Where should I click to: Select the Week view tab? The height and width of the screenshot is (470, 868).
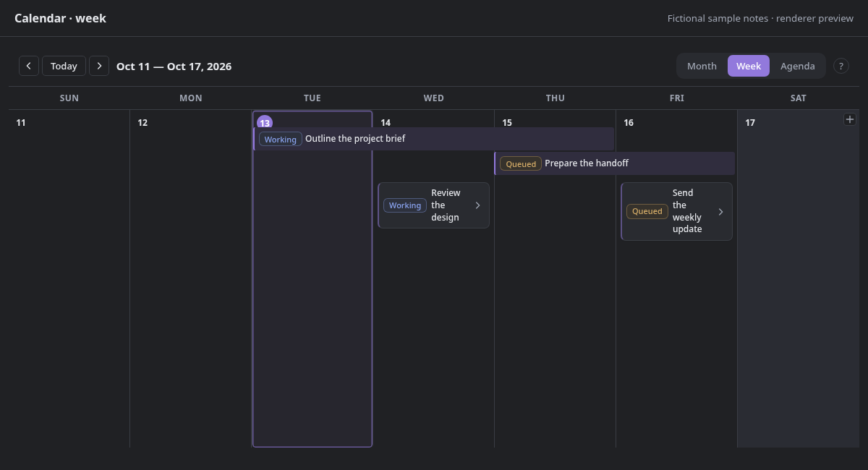coord(749,66)
